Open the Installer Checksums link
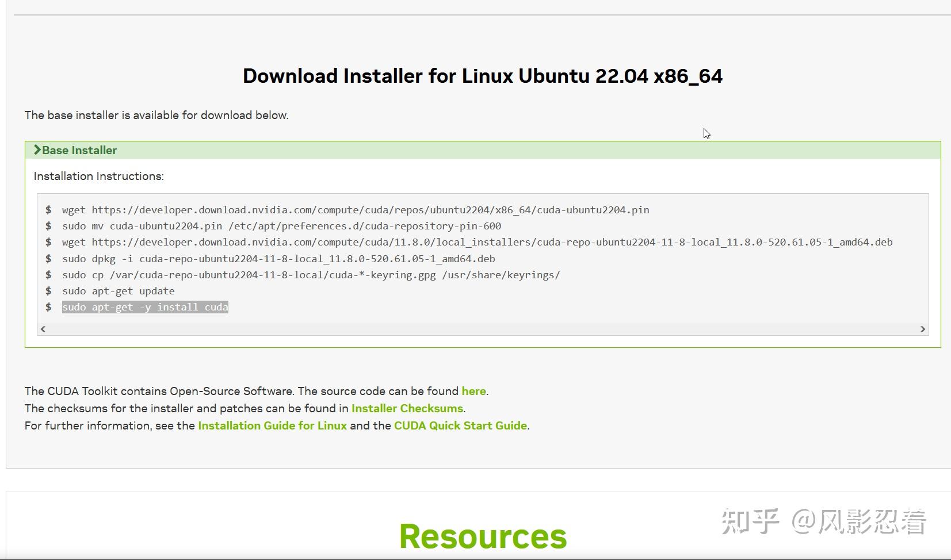Viewport: 951px width, 560px height. click(407, 408)
